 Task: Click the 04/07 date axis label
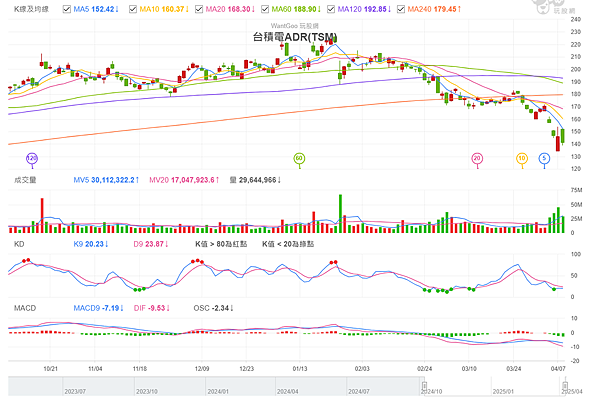pyautogui.click(x=558, y=369)
